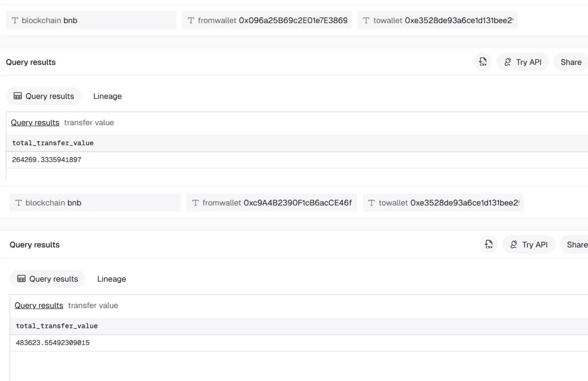588x381 pixels.
Task: Click the top CSV export icon
Action: [x=483, y=62]
